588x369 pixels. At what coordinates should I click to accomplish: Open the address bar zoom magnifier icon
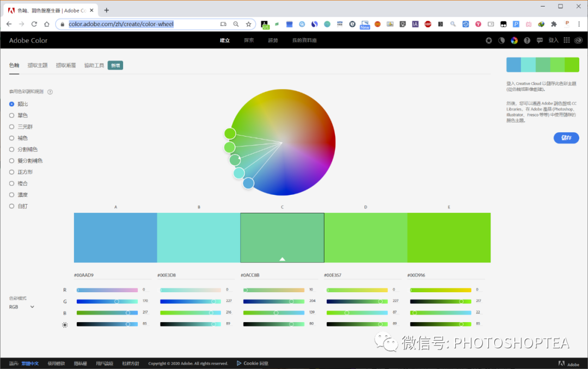pyautogui.click(x=236, y=24)
